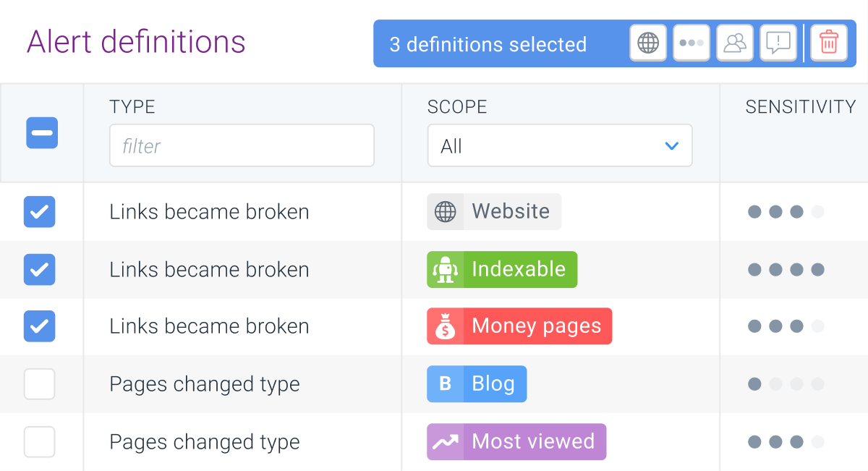This screenshot has width=868, height=471.
Task: Uncheck the Website scope row checkbox
Action: [x=39, y=212]
